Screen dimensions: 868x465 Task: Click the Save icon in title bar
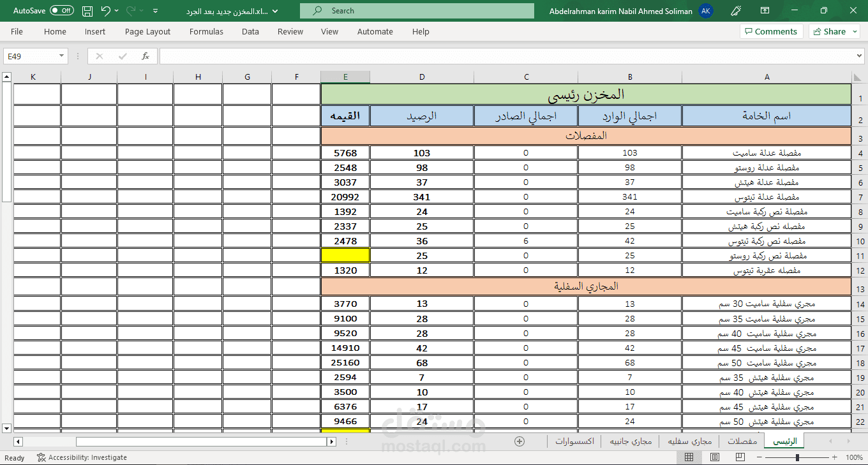point(87,11)
